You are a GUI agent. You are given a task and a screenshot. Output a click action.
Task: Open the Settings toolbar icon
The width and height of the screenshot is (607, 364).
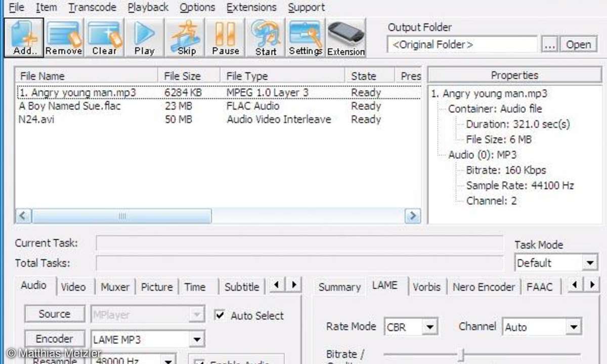click(306, 38)
